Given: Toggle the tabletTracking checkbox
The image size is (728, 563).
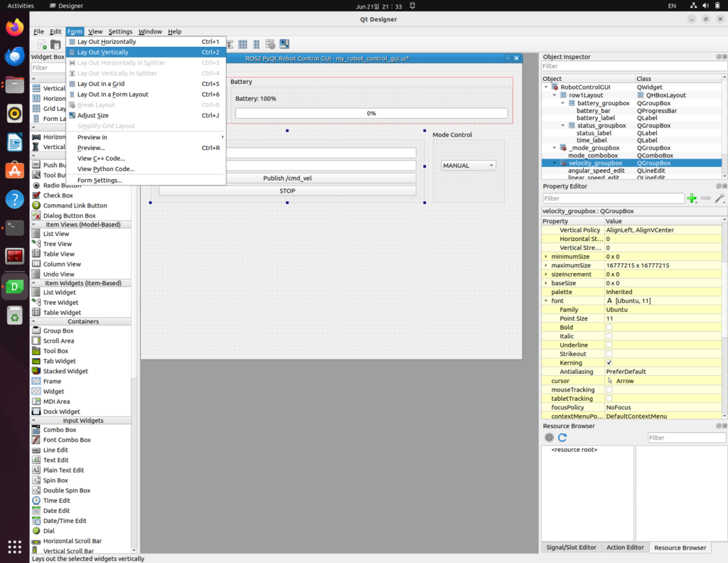Looking at the screenshot, I should (x=609, y=398).
